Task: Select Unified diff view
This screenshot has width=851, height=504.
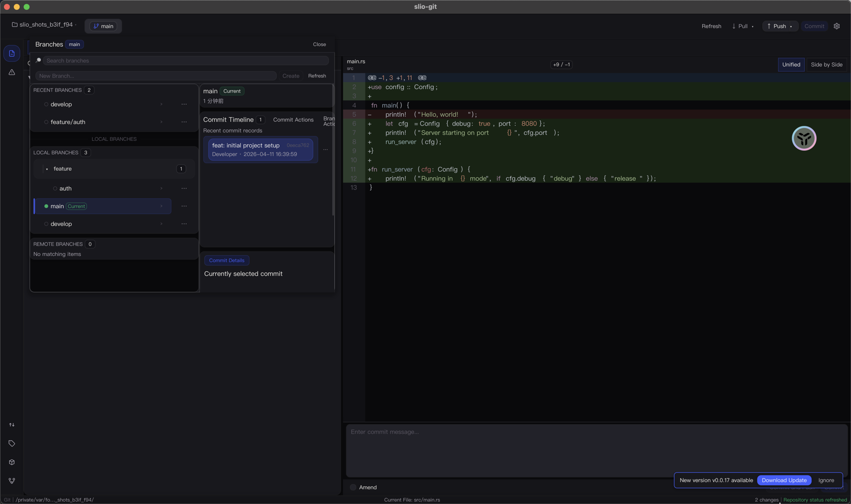Action: (x=791, y=64)
